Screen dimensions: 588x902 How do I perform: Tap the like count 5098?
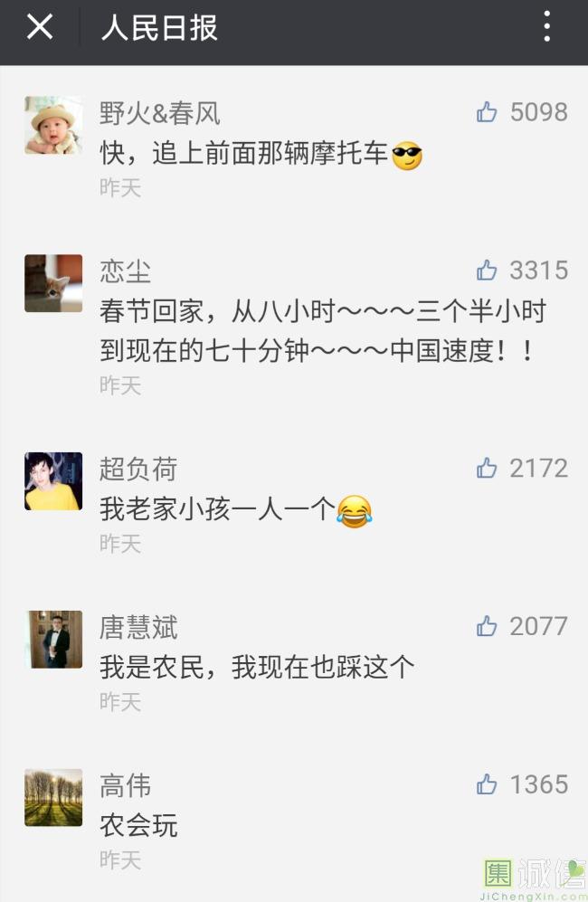(539, 112)
